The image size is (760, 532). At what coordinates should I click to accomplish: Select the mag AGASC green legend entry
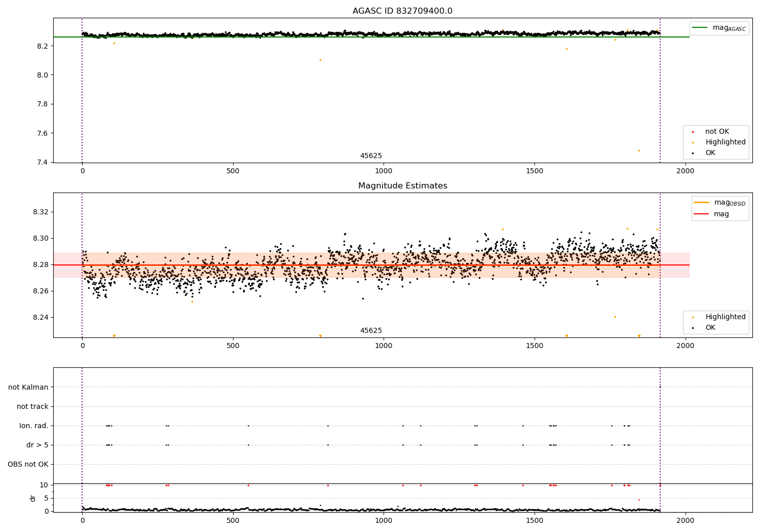719,28
